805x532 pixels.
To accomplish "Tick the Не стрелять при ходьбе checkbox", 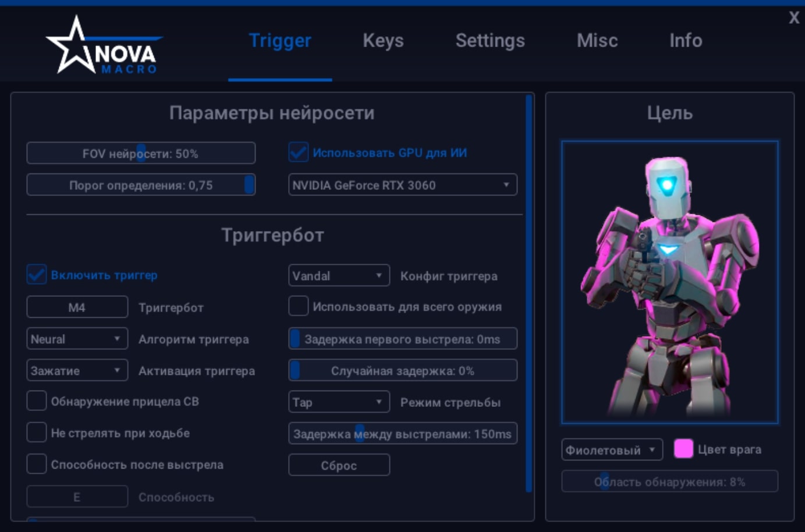I will pyautogui.click(x=37, y=432).
